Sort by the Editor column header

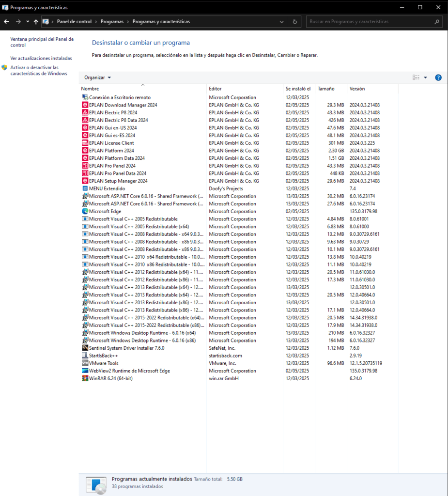[215, 89]
